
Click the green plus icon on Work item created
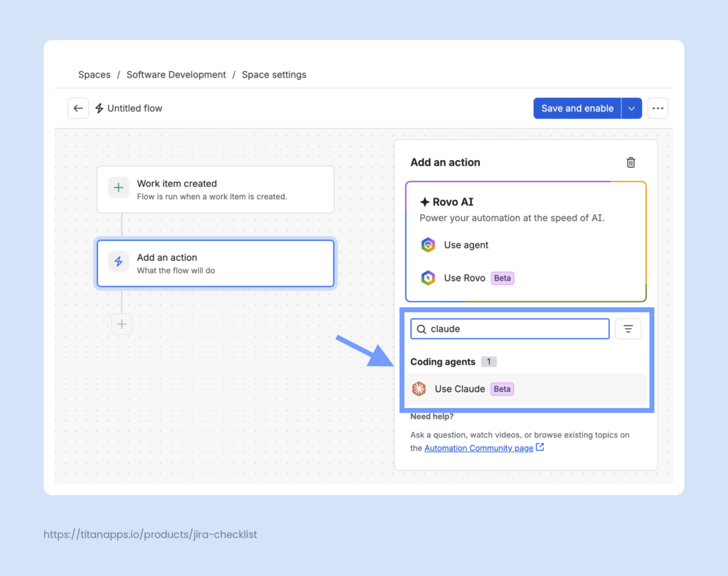(119, 188)
